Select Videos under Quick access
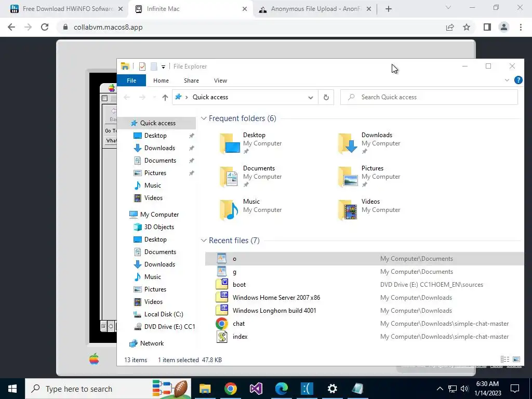Viewport: 532px width, 399px height. click(x=153, y=198)
